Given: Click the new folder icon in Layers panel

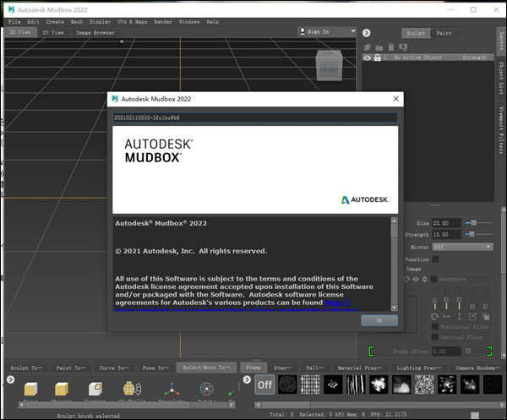Looking at the screenshot, I should click(379, 47).
